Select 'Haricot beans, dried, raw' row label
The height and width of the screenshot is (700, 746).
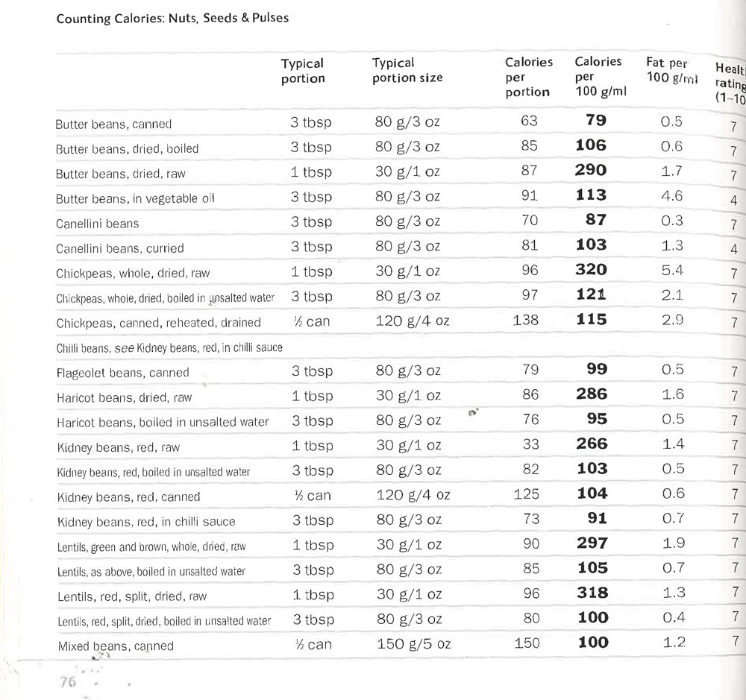click(x=124, y=398)
